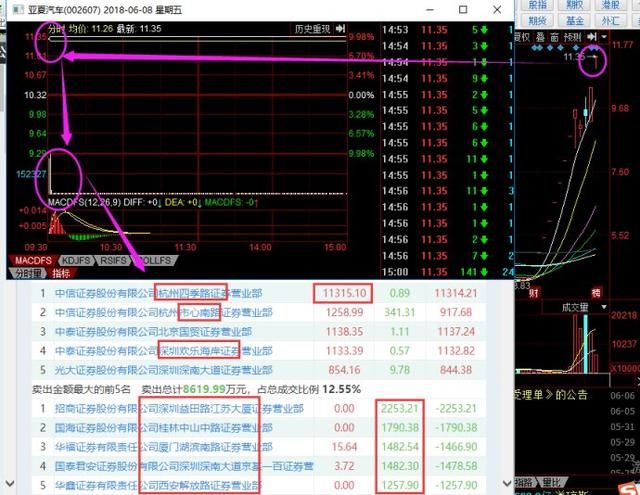The width and height of the screenshot is (640, 495).
Task: Click 卖出总计8619.99万元 summary text
Action: coord(194,389)
